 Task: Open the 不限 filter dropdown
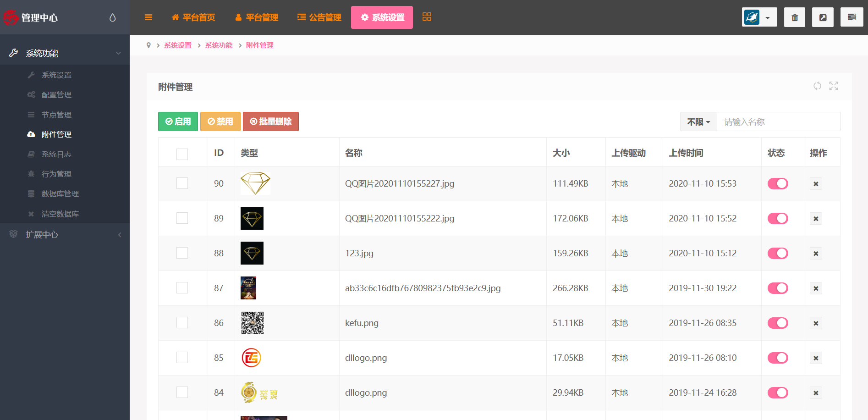coord(698,122)
